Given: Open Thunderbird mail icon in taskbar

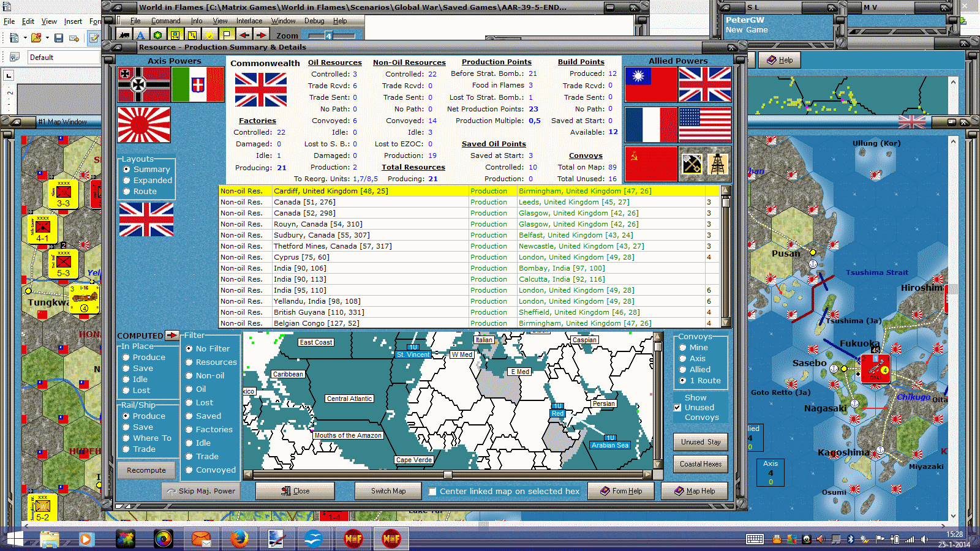Looking at the screenshot, I should click(202, 539).
